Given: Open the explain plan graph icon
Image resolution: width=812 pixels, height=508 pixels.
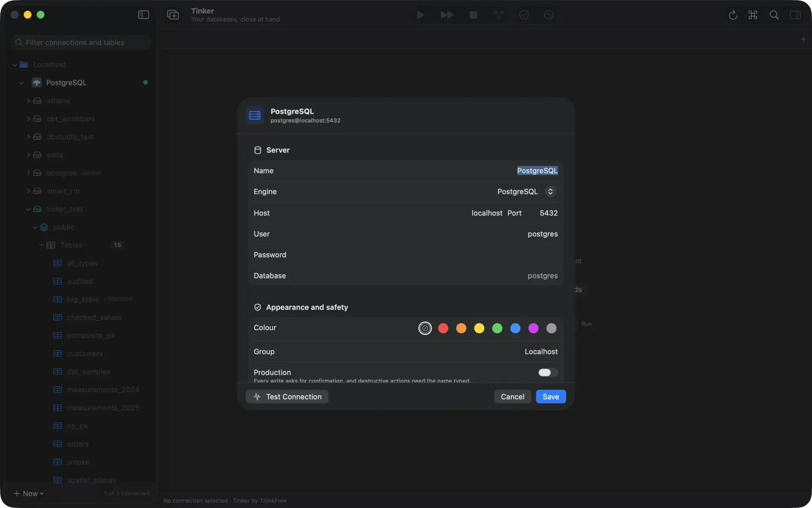Looking at the screenshot, I should [x=499, y=15].
